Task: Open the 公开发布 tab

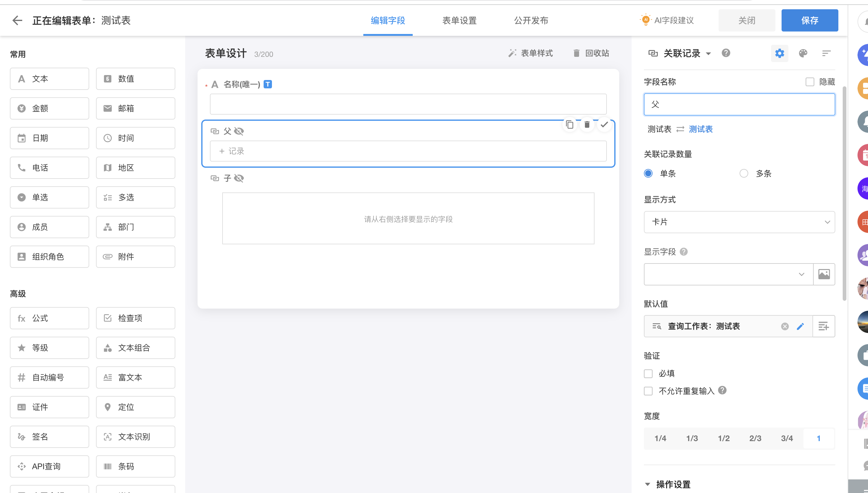Action: click(x=531, y=20)
